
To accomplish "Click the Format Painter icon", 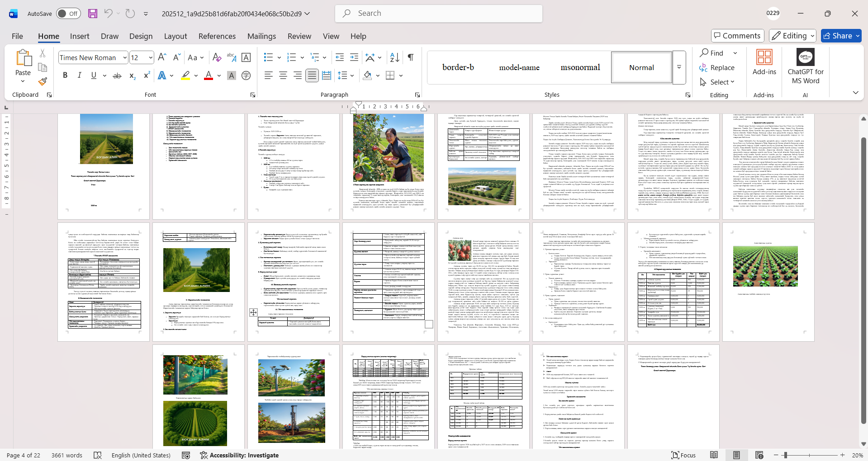I will pos(43,82).
